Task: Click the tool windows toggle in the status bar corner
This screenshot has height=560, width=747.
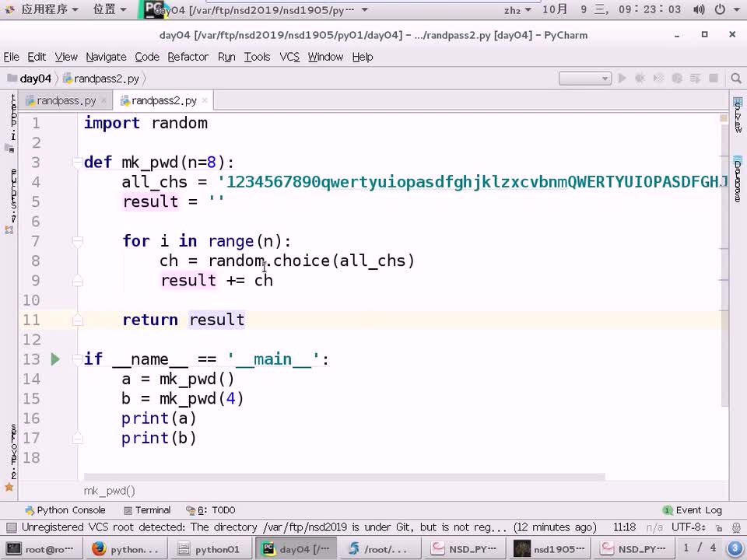Action: coord(12,527)
